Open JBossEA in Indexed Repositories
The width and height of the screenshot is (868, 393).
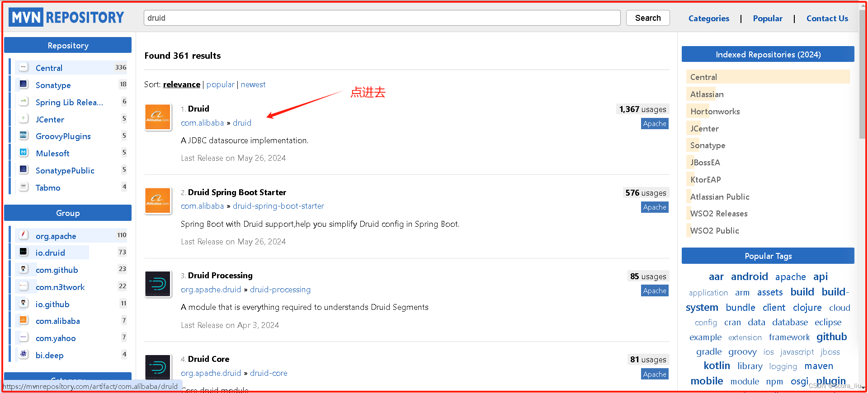tap(705, 163)
